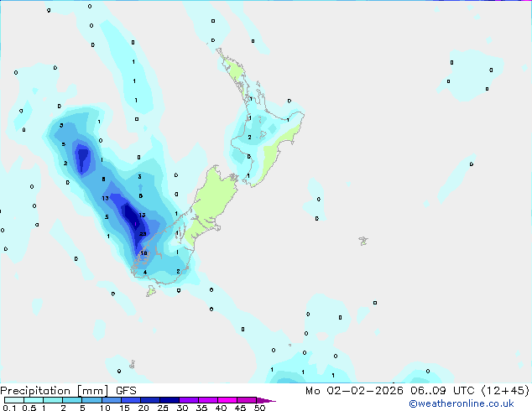Click the 25–30 mm dark navy legend box

[x=170, y=400]
